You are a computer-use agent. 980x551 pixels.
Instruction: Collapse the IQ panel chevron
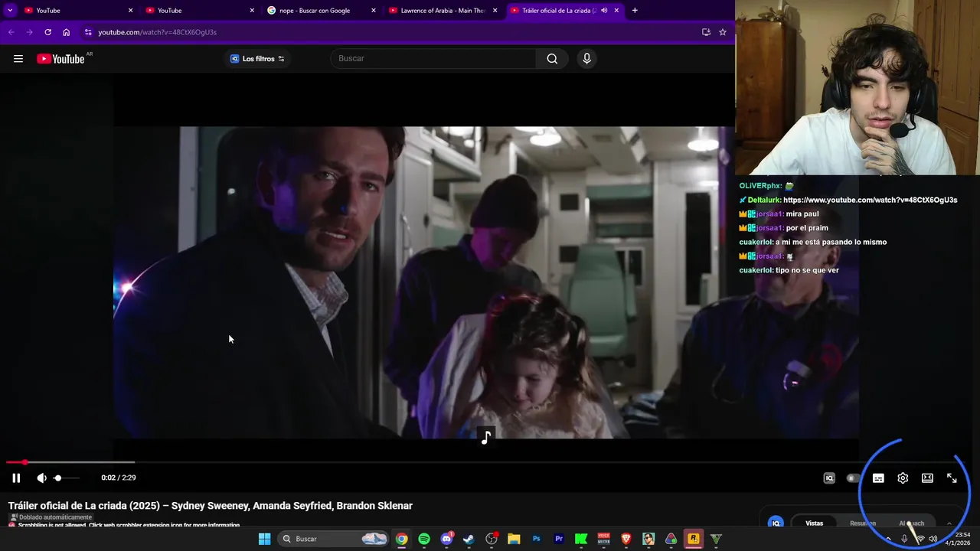click(x=949, y=523)
